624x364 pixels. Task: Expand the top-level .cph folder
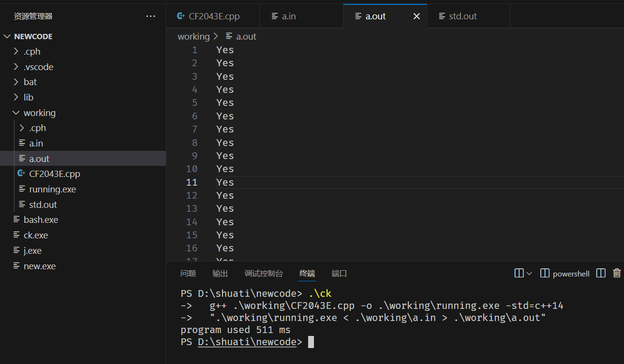coord(16,51)
